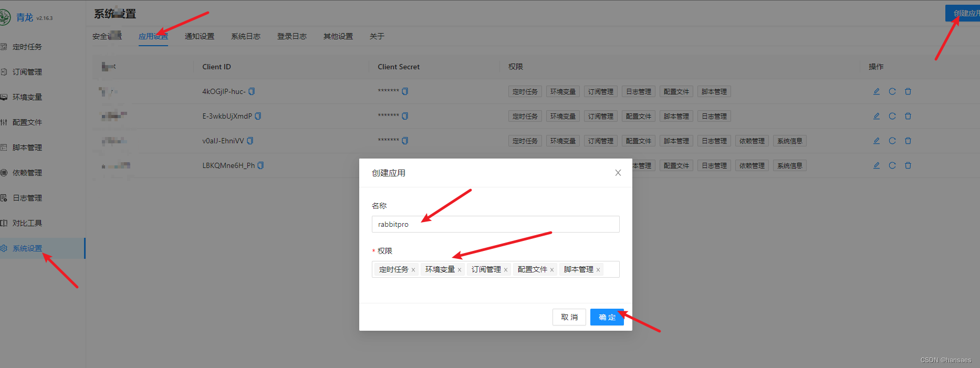Reset secret for second application row

(x=892, y=116)
